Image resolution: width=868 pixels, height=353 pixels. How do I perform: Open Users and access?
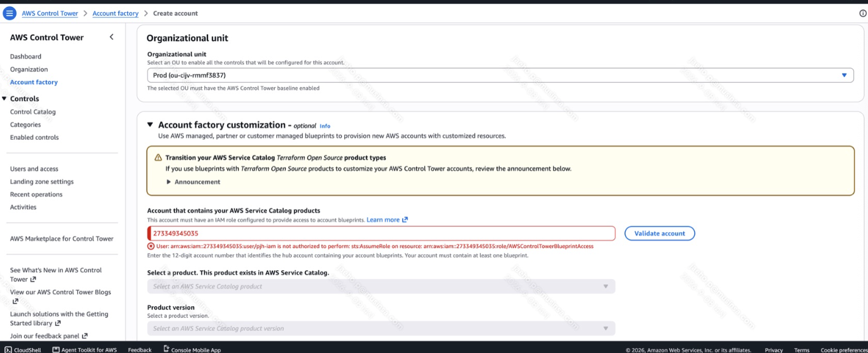34,169
